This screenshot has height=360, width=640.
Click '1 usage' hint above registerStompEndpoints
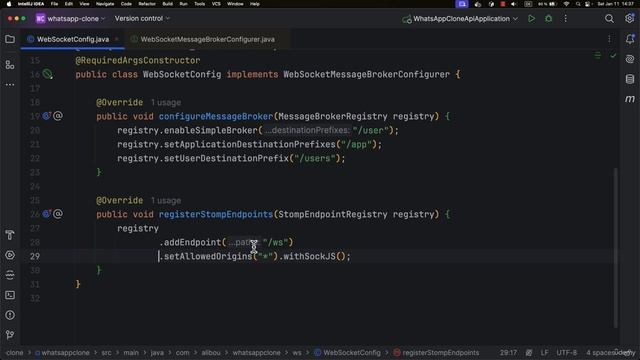(166, 200)
